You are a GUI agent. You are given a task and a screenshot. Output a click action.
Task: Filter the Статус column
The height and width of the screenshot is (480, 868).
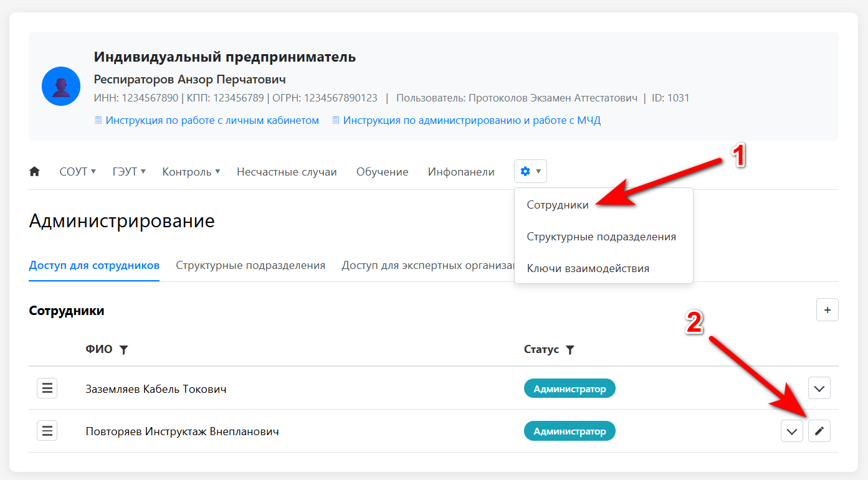[x=570, y=350]
